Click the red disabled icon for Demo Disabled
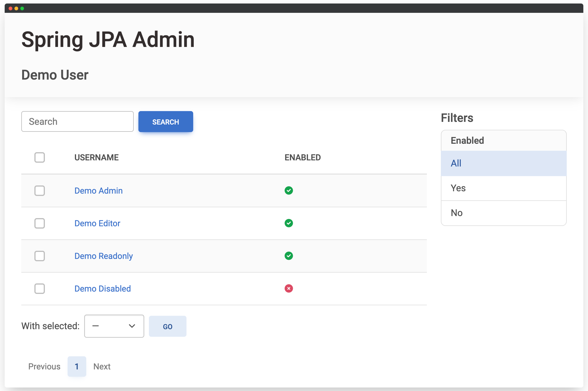This screenshot has width=588, height=391. (289, 288)
